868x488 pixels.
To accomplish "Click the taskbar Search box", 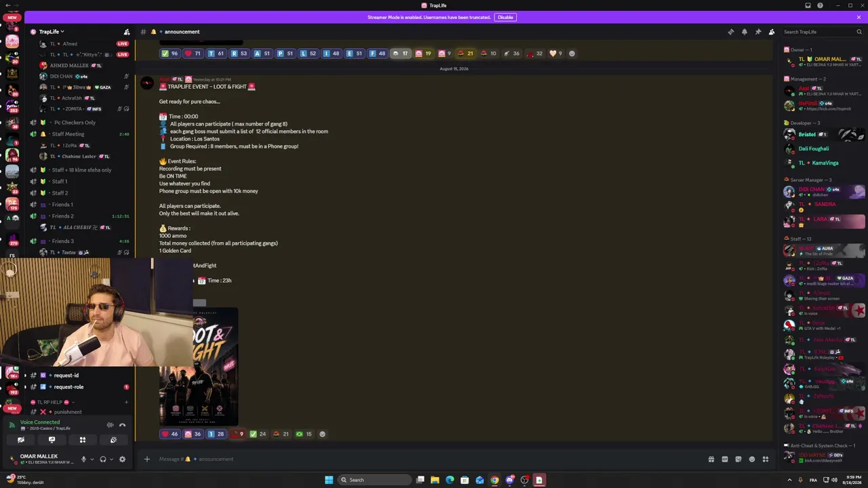I will [x=375, y=480].
